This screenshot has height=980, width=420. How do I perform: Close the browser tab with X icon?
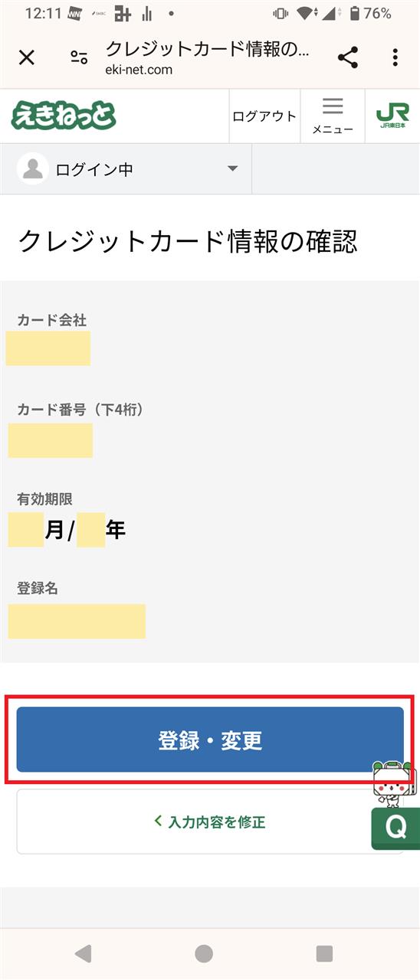coord(27,57)
